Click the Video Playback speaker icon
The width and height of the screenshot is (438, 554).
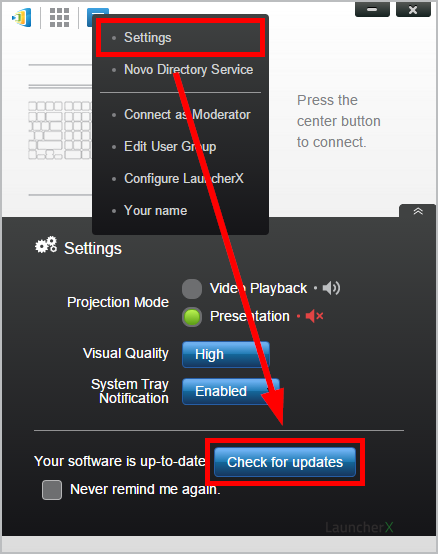(331, 288)
